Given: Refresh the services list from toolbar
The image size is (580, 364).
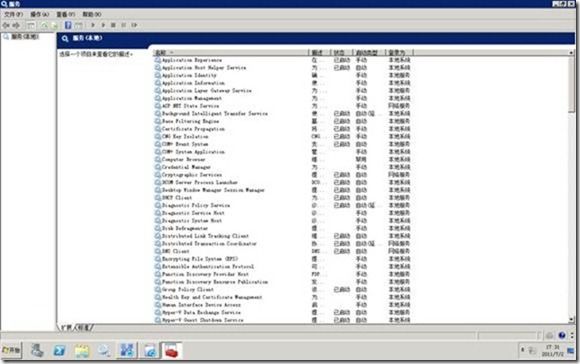Looking at the screenshot, I should click(44, 25).
